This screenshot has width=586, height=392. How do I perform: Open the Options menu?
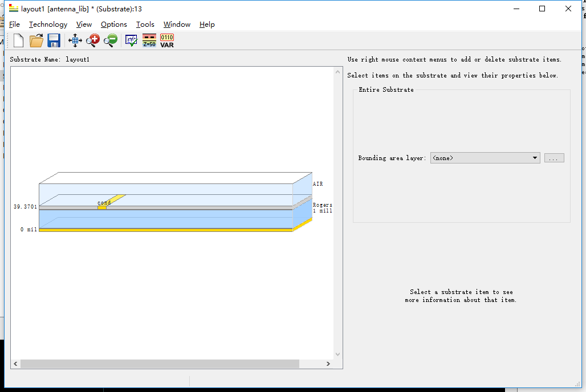click(x=113, y=24)
